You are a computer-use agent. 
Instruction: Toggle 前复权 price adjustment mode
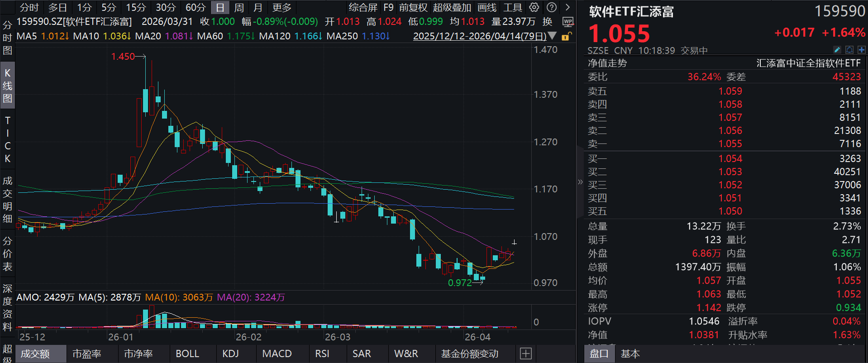coord(413,8)
